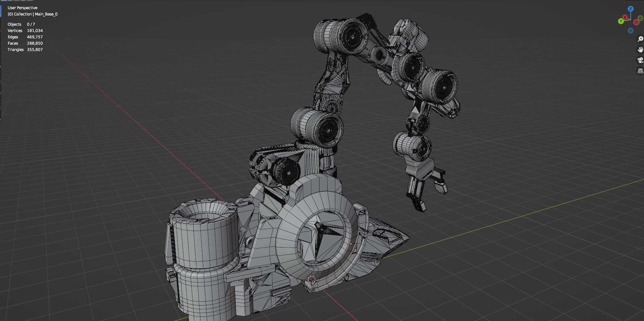Click the zoom view magnifier icon

640,39
